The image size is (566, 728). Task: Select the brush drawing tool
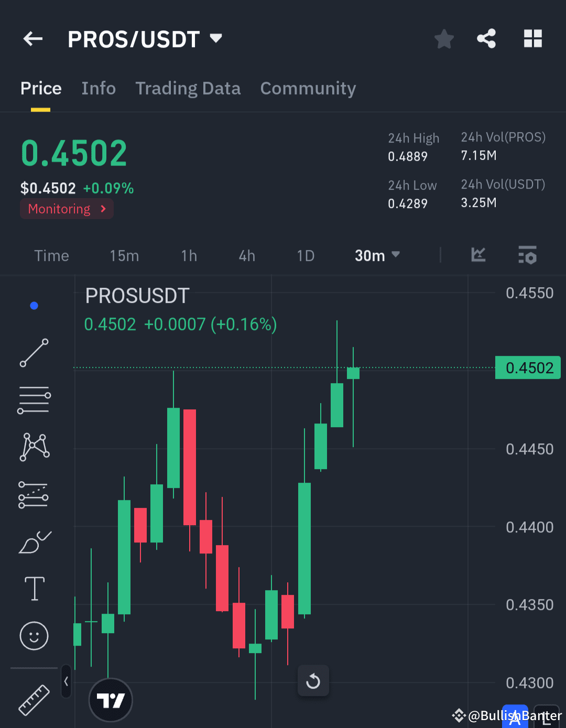[x=34, y=542]
